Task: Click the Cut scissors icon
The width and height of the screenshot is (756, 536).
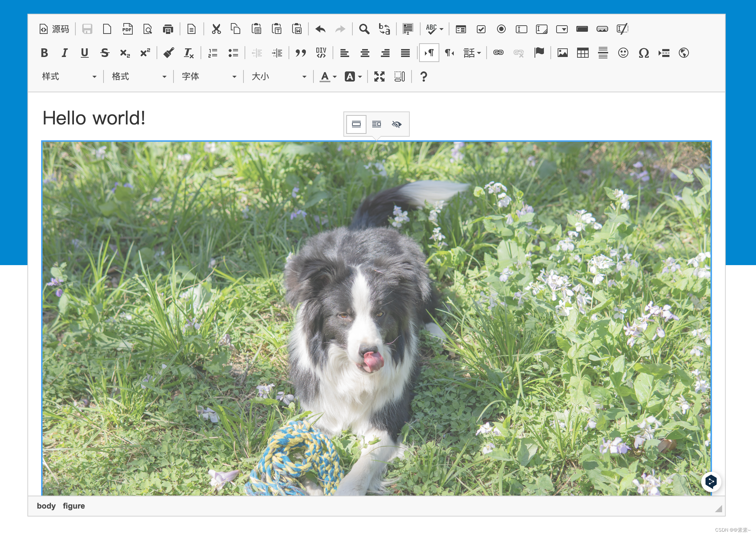Action: [216, 29]
